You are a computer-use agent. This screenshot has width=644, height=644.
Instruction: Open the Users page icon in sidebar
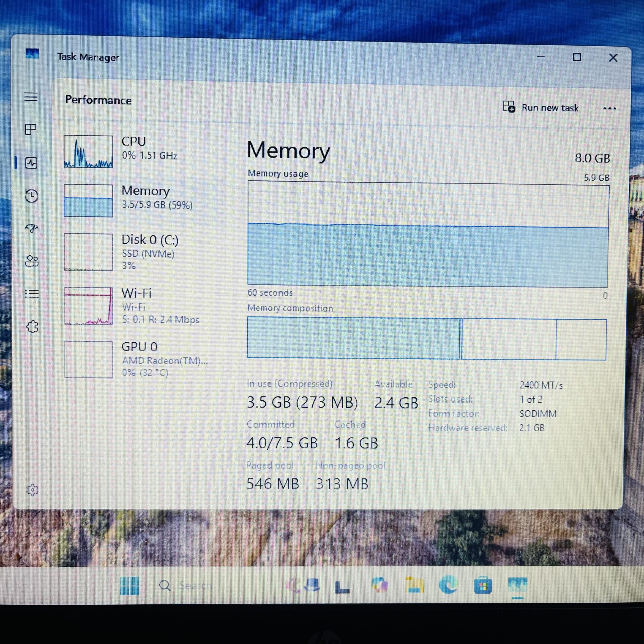(32, 261)
